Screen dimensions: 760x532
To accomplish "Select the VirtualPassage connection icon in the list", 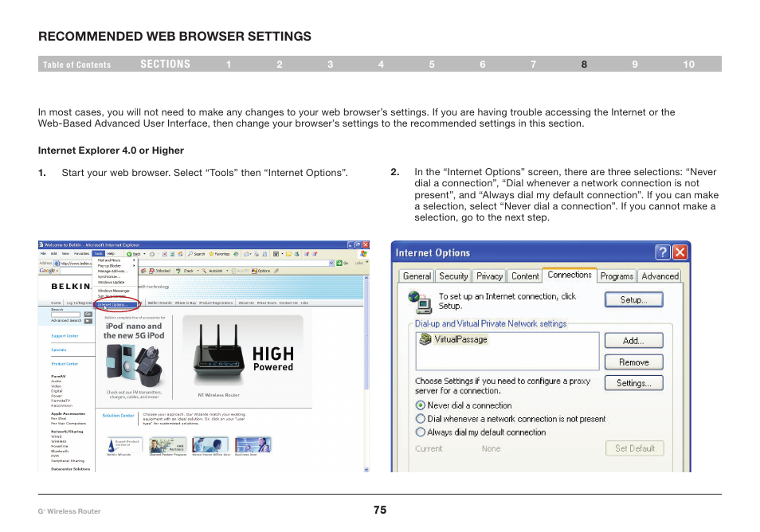I will 425,339.
